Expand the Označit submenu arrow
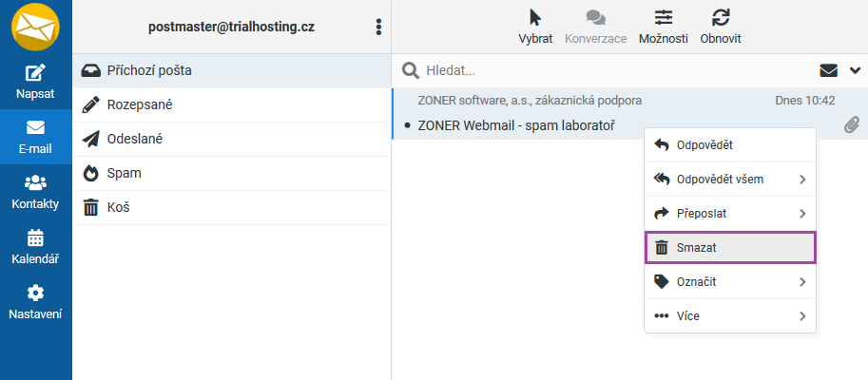 click(802, 282)
